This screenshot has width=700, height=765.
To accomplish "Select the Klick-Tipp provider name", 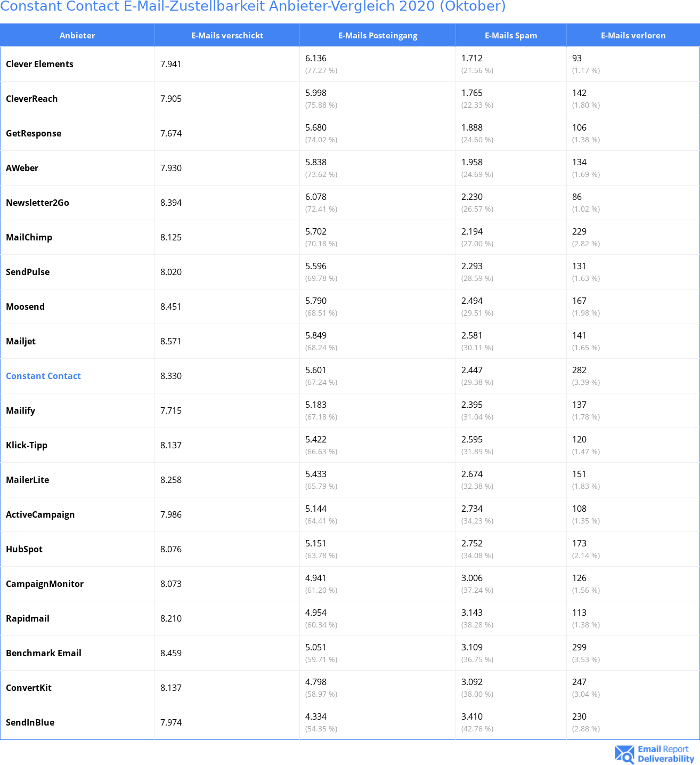I will click(x=27, y=445).
